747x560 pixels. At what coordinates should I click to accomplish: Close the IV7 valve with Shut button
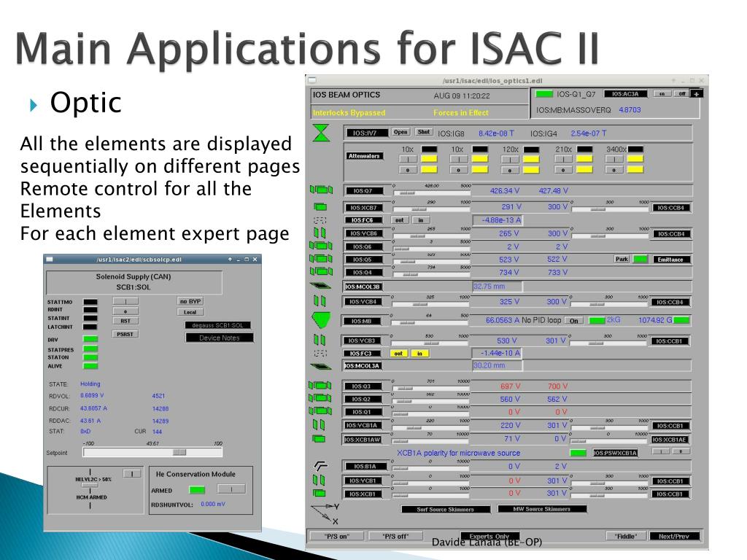pyautogui.click(x=424, y=133)
